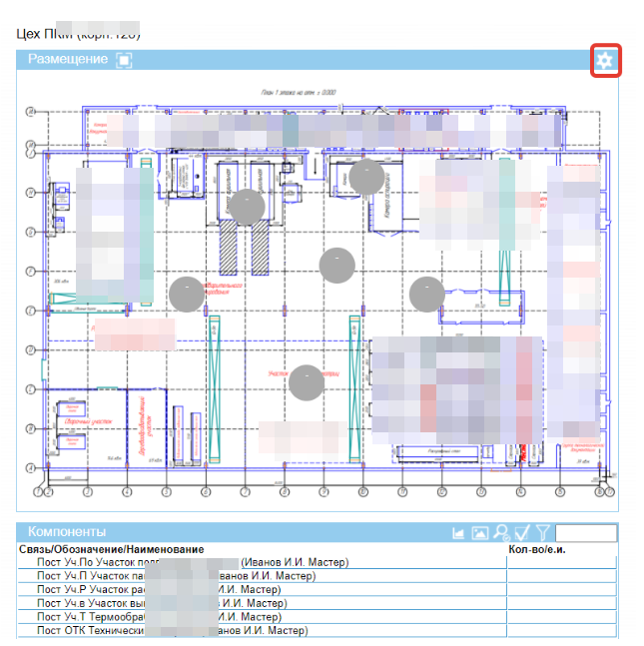Open the Размещение panel settings gear
This screenshot has width=644, height=646.
click(605, 60)
